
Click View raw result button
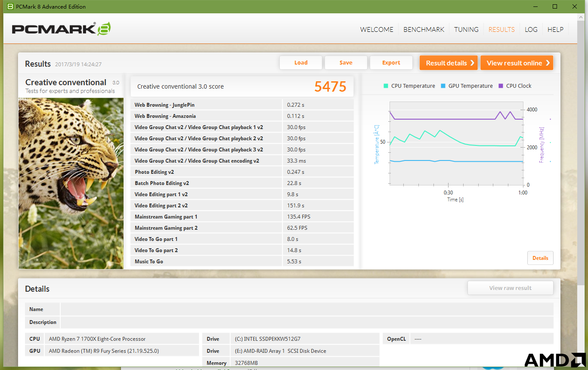tap(511, 288)
